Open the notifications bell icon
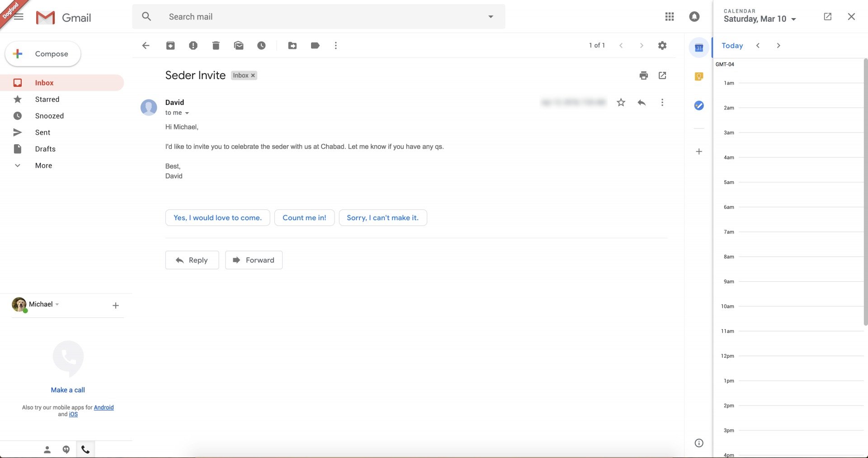Viewport: 868px width, 458px height. coord(694,17)
